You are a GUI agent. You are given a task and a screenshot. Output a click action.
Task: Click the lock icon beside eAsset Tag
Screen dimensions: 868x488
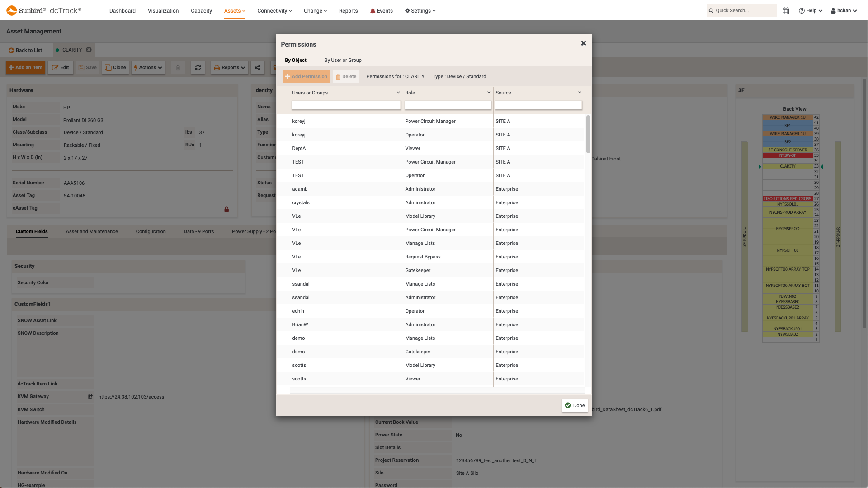pyautogui.click(x=226, y=209)
